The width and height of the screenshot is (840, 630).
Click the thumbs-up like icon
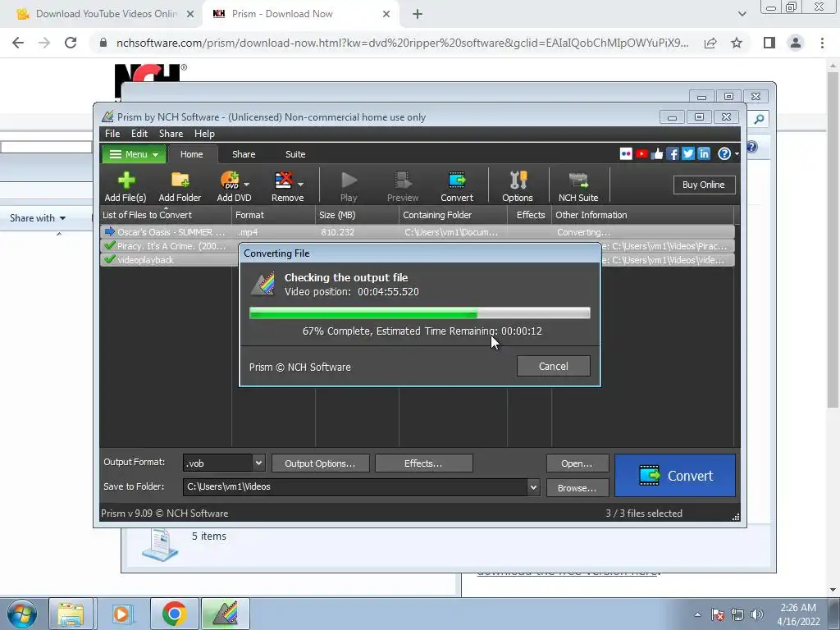(657, 154)
